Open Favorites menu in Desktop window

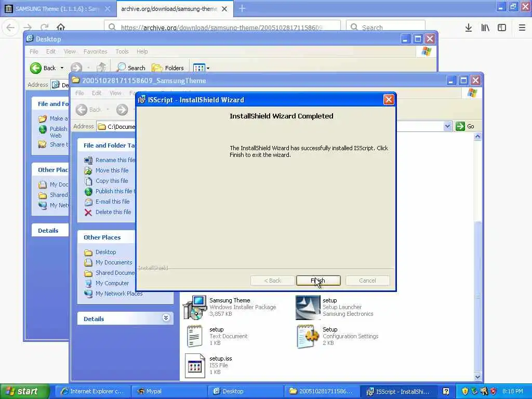click(x=96, y=51)
